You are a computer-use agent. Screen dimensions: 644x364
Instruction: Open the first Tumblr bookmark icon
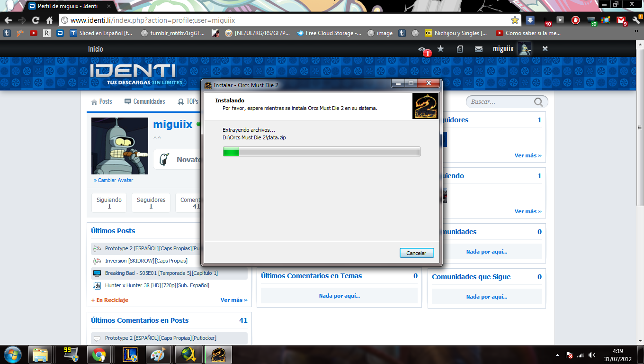7,33
